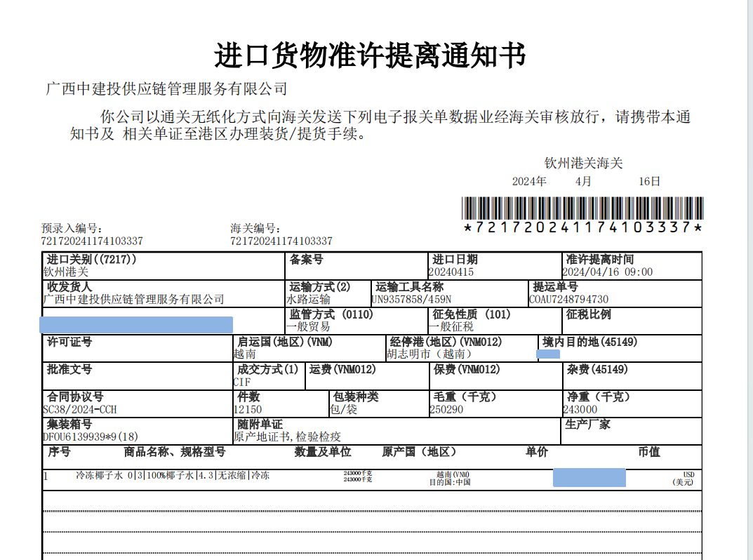The image size is (753, 560).
Task: Click the 一般征税 value
Action: point(451,326)
